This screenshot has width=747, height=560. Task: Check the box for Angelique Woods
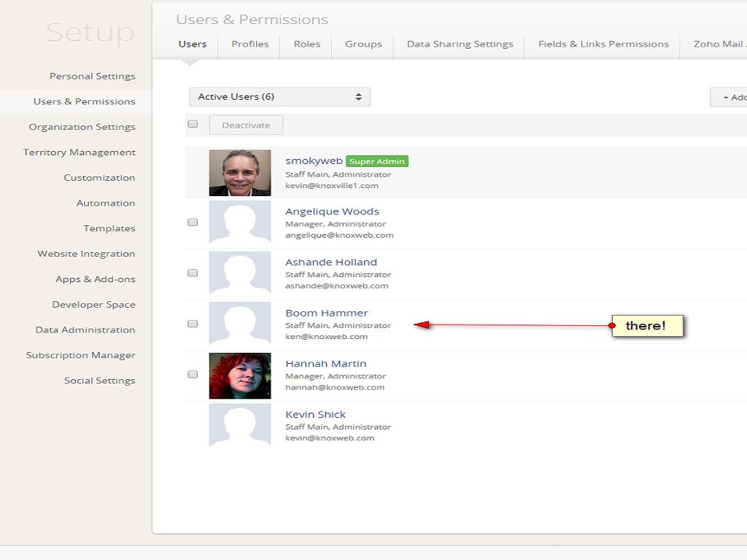click(x=193, y=222)
